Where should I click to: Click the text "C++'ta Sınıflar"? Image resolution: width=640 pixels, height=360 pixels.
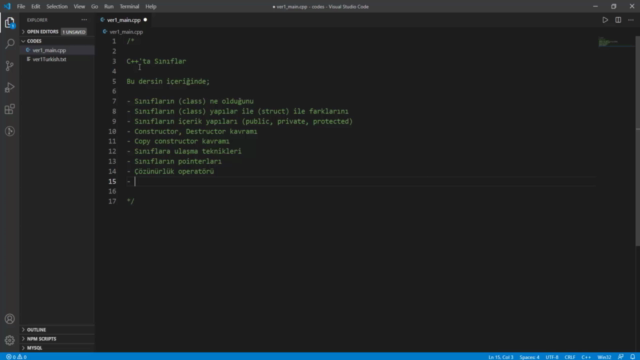click(x=156, y=61)
